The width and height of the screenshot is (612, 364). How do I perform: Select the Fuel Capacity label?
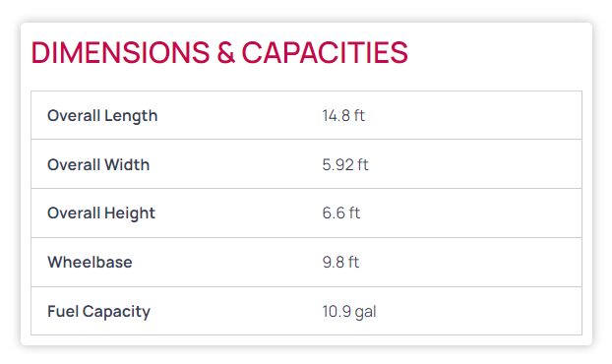click(x=98, y=312)
